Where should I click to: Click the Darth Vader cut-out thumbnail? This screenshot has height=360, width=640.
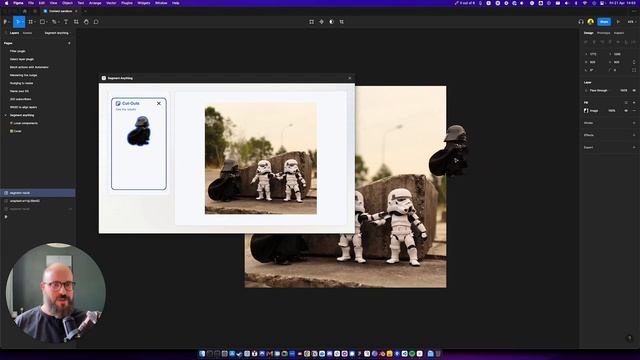(x=139, y=131)
